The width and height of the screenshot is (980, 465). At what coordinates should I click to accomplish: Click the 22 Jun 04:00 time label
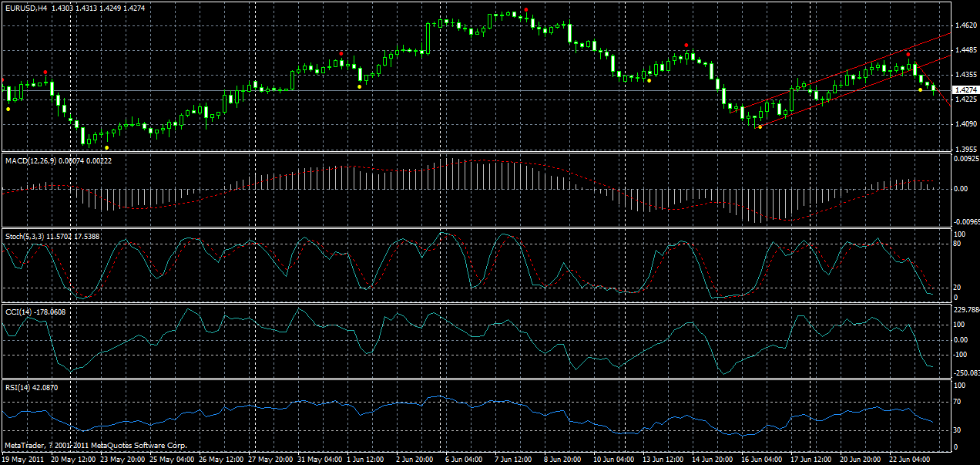(x=910, y=459)
